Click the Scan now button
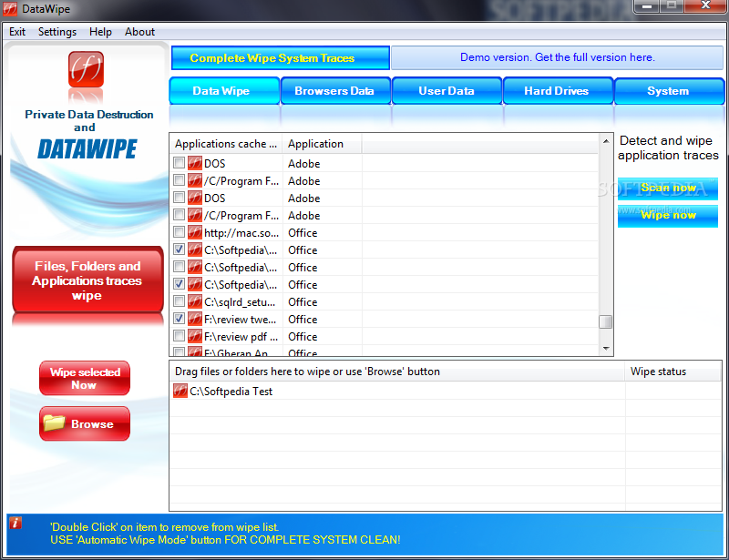 [x=668, y=188]
